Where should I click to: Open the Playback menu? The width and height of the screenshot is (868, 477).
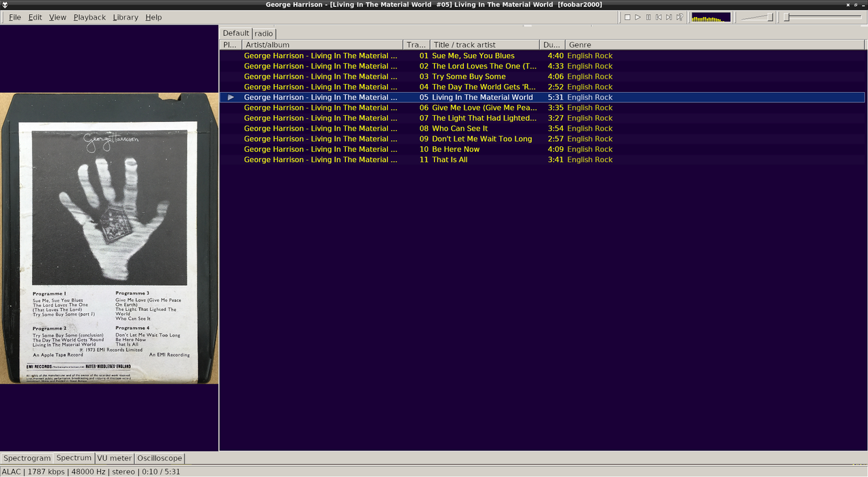[90, 17]
